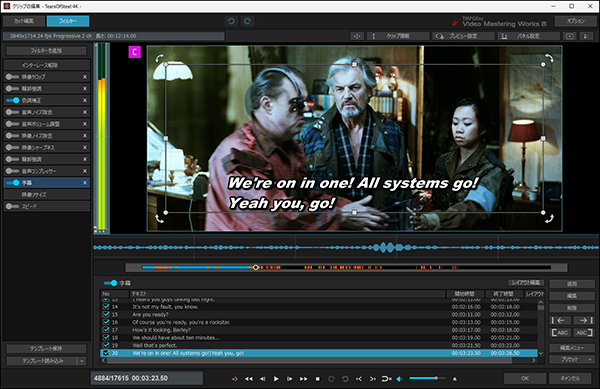Enable the スピード filter toggle
This screenshot has height=389, width=600.
point(12,207)
